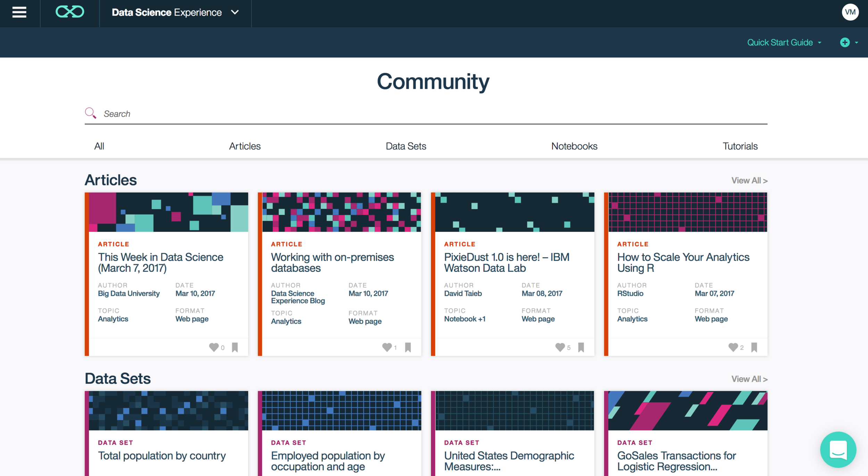The height and width of the screenshot is (476, 868).
Task: Click the How to Scale Analytics banner image
Action: 688,212
